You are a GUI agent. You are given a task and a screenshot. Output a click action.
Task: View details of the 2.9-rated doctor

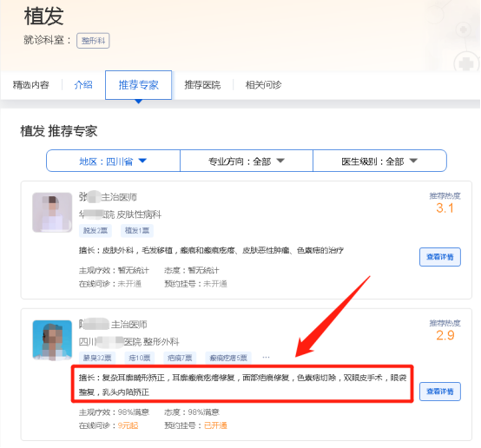click(x=440, y=392)
